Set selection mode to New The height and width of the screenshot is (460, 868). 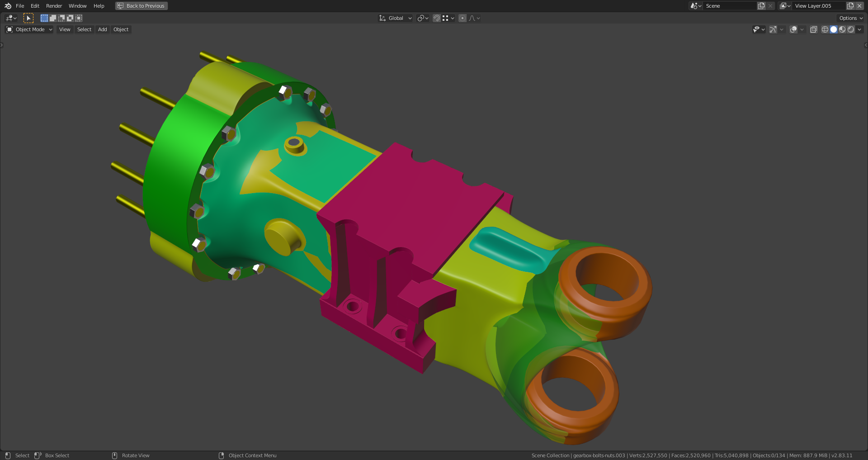44,18
